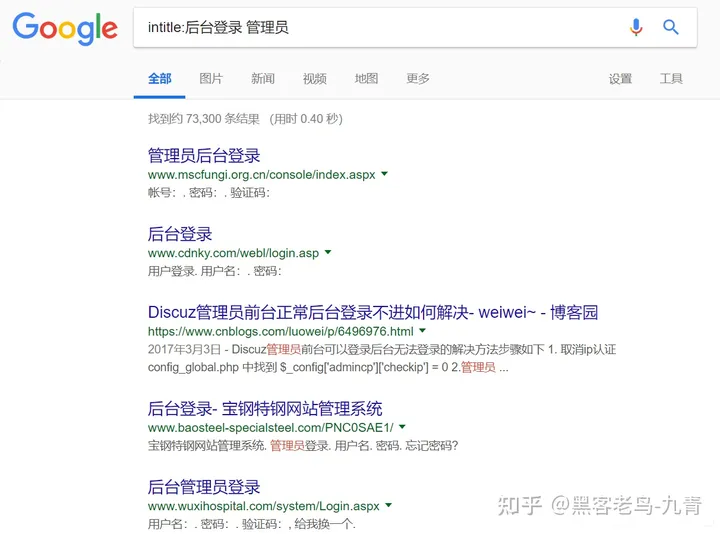Image resolution: width=720 pixels, height=534 pixels.
Task: Click the Google logo
Action: tap(65, 28)
